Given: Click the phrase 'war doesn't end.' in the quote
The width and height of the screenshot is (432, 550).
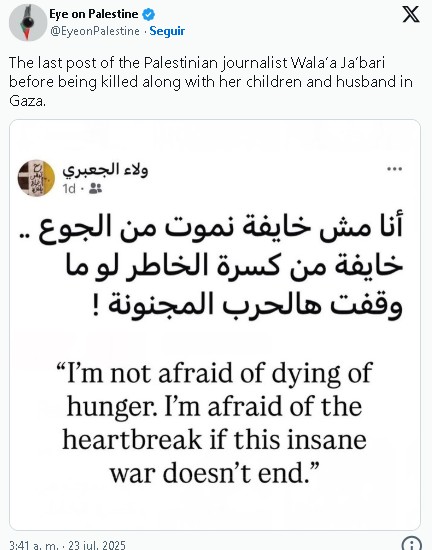Looking at the screenshot, I should coord(214,472).
